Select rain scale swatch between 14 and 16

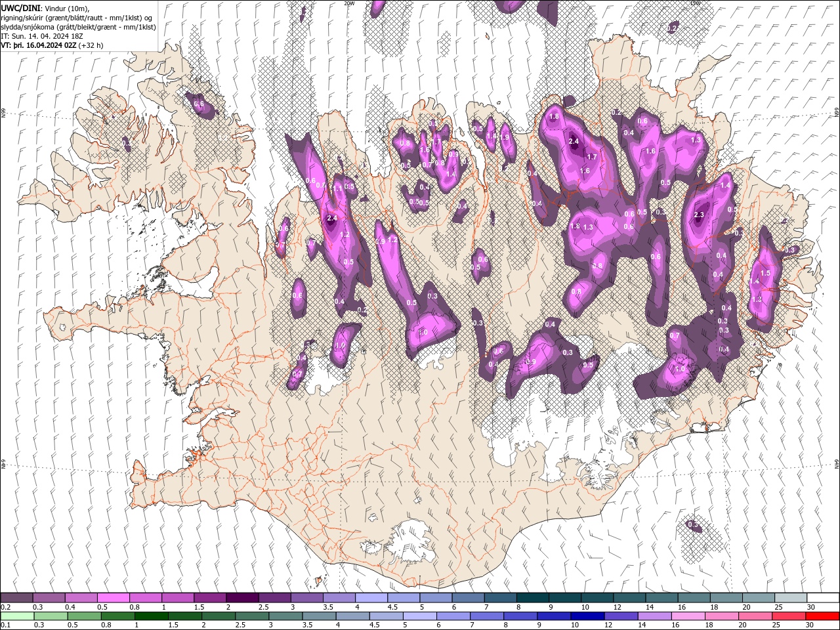click(655, 616)
